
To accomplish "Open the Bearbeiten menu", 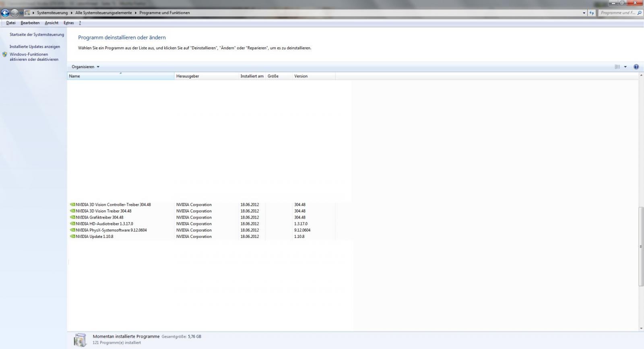I will click(x=30, y=23).
